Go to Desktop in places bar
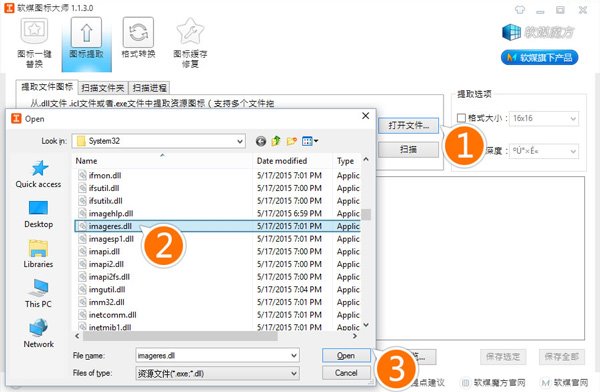This screenshot has width=600, height=392. point(38,214)
